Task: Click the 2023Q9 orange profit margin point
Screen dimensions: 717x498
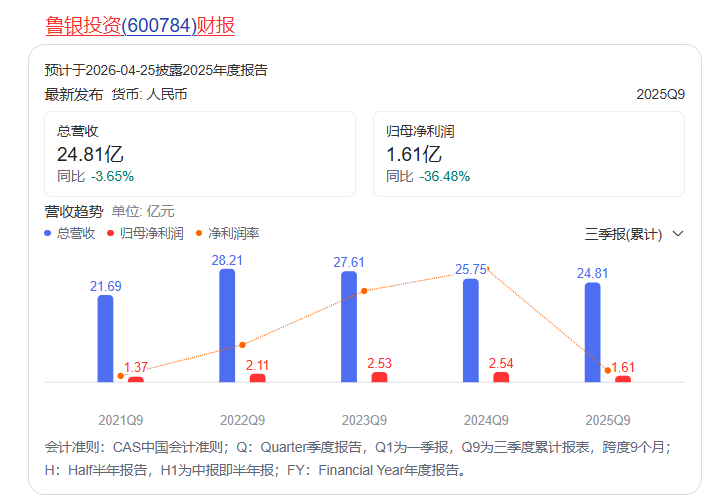Action: point(364,291)
